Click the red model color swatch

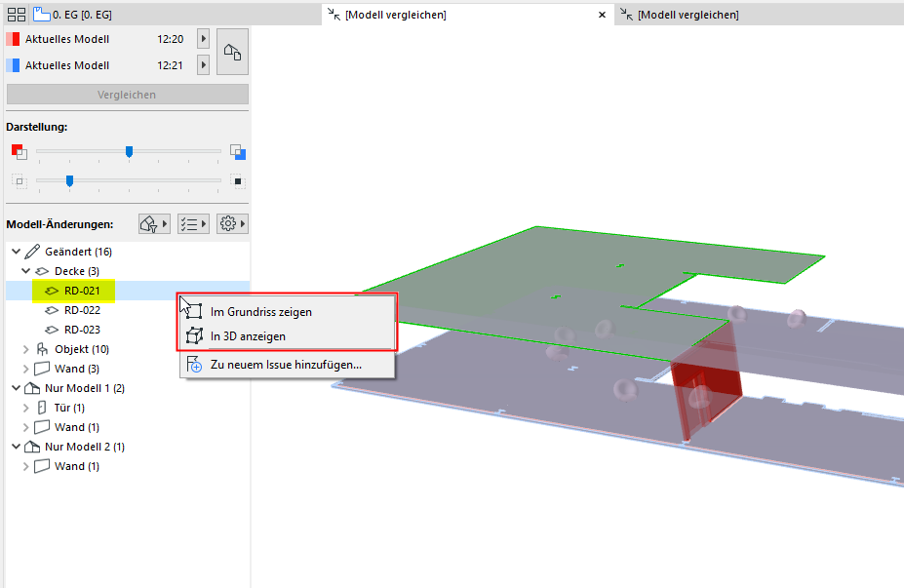tap(13, 39)
